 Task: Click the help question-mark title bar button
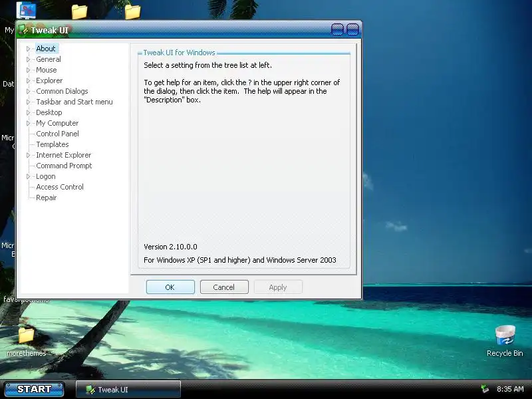[337, 29]
